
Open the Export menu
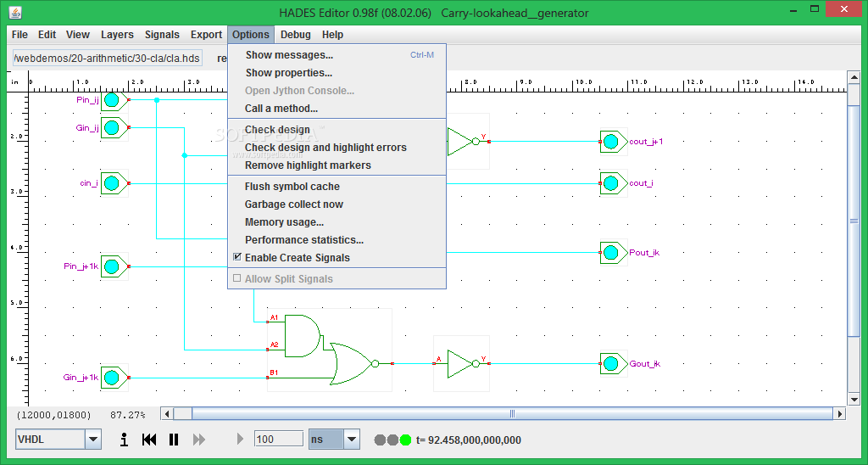pos(207,34)
